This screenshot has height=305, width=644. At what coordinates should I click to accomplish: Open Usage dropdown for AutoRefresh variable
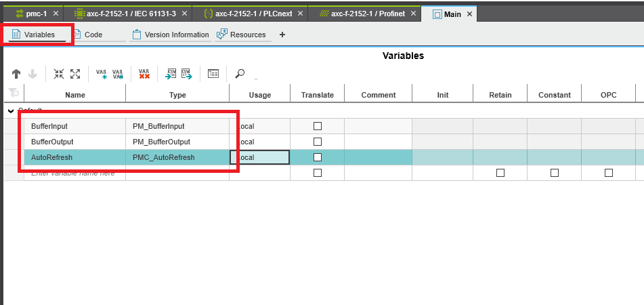[259, 157]
